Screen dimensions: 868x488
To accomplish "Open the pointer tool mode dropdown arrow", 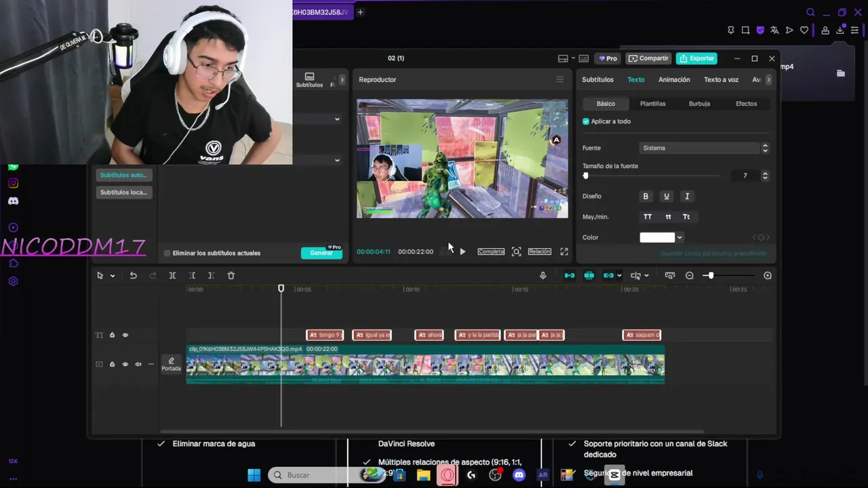I will pos(113,276).
